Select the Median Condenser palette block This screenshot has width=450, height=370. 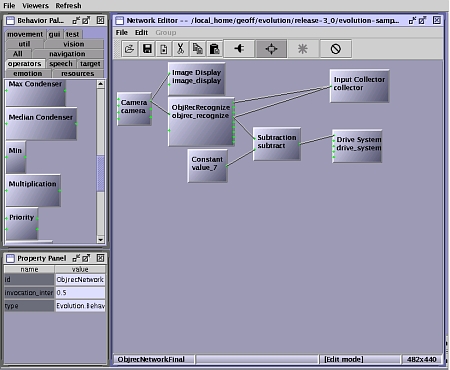[x=41, y=123]
